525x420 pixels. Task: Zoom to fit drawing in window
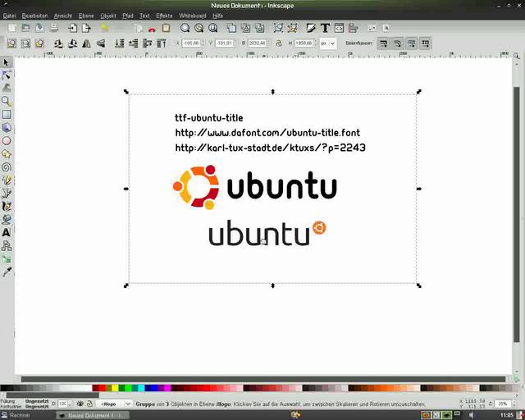click(199, 28)
